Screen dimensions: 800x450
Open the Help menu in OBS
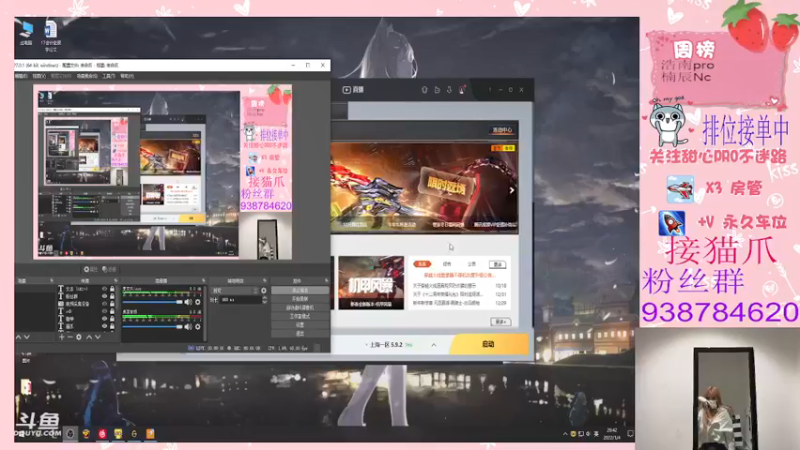point(127,76)
